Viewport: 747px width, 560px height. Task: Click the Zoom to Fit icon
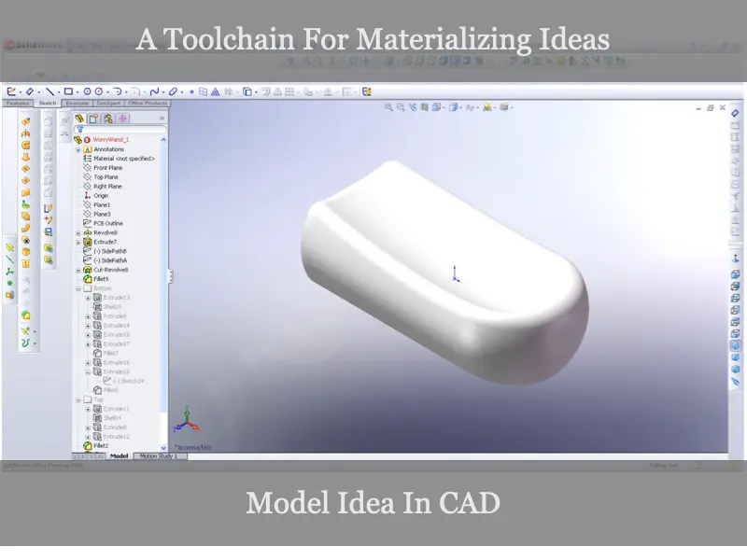tap(388, 107)
